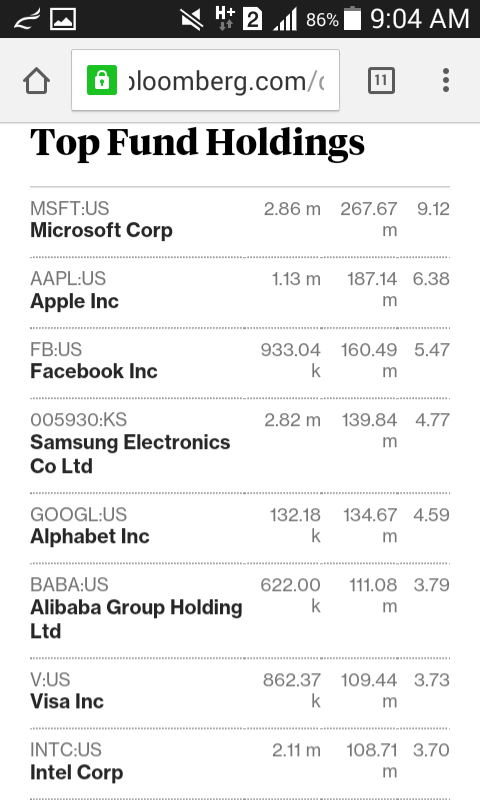
Task: Select the Alphabet Inc entry
Action: click(90, 536)
